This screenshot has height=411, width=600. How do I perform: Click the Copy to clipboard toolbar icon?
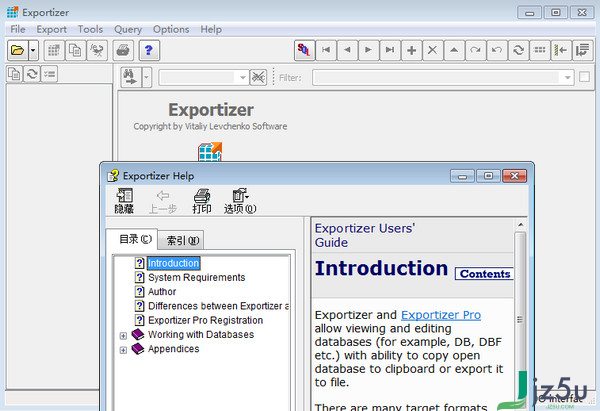point(75,50)
